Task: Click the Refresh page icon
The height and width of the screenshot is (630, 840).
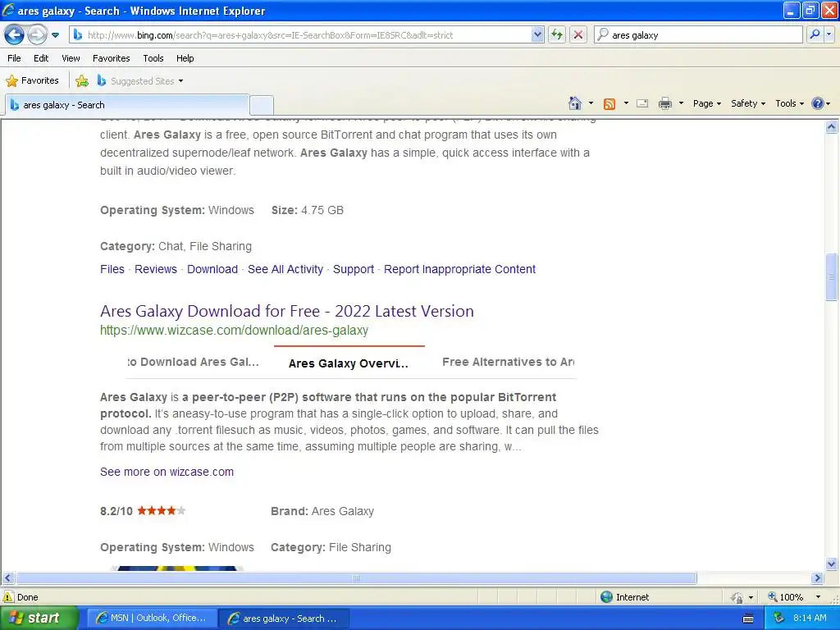Action: pos(557,35)
